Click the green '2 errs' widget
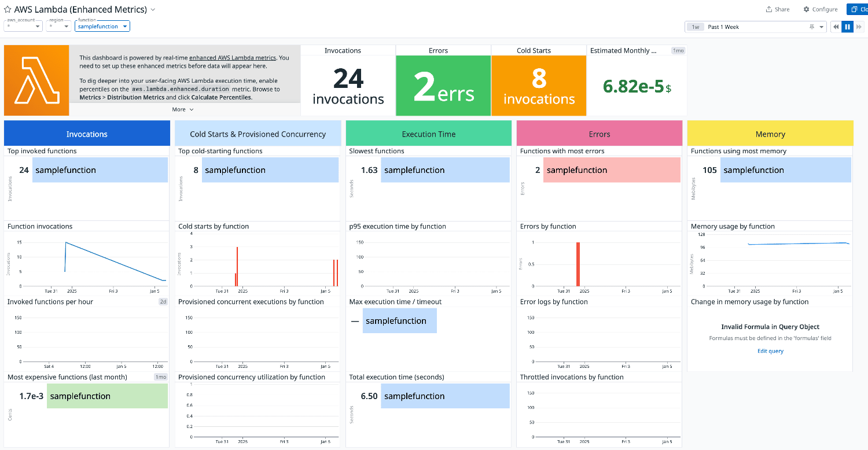The width and height of the screenshot is (868, 450). coord(443,86)
